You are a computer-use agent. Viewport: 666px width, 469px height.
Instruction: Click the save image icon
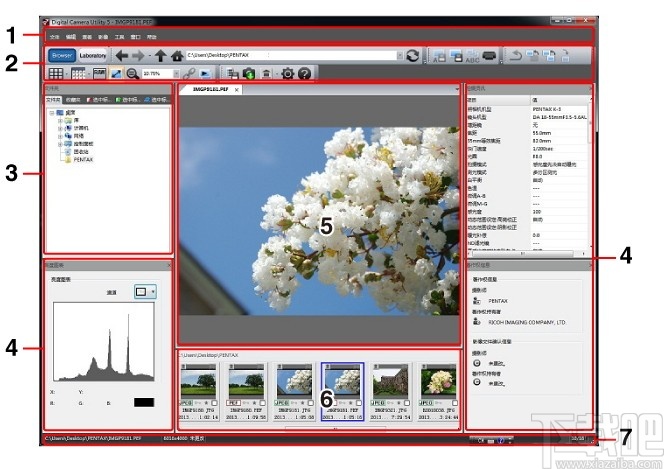456,56
